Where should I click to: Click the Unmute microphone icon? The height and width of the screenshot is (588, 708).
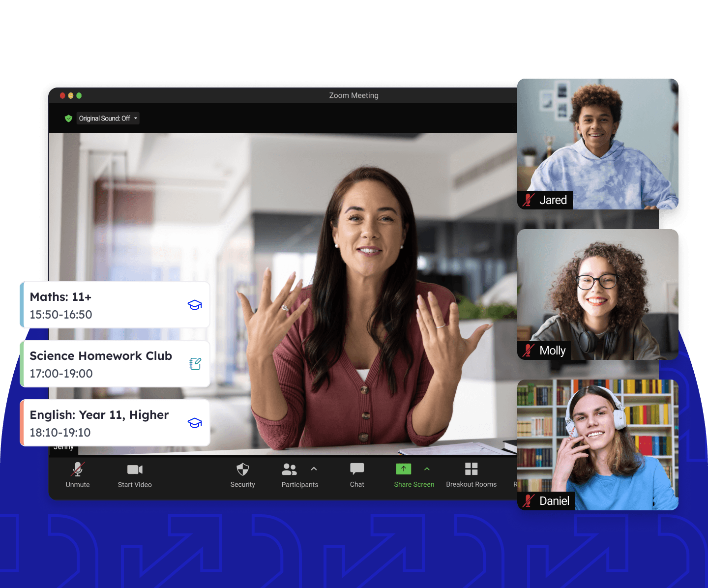(78, 470)
